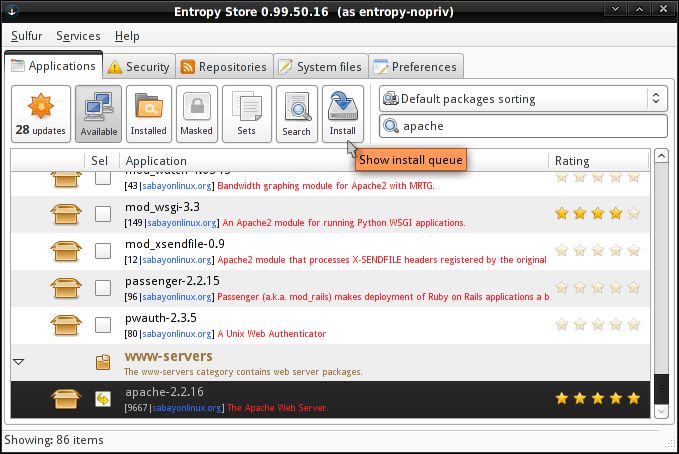Tick the pwauth-2.3.5 selection checkbox

(x=103, y=324)
